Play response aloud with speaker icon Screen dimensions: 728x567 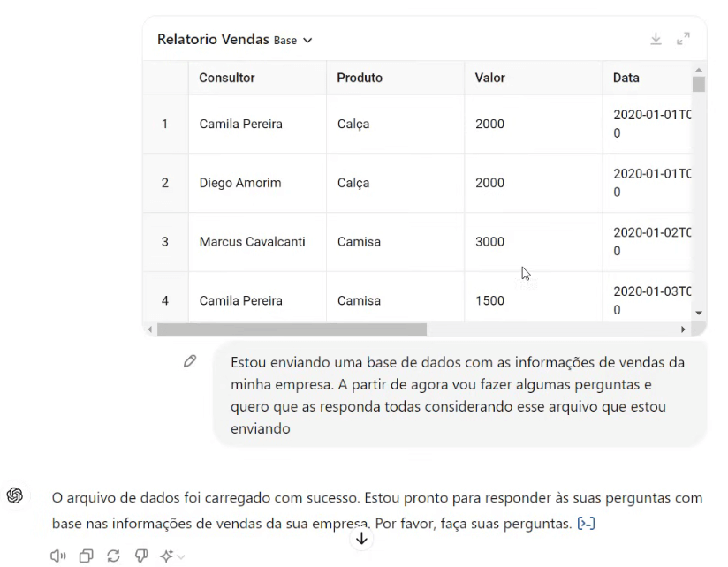pyautogui.click(x=58, y=556)
